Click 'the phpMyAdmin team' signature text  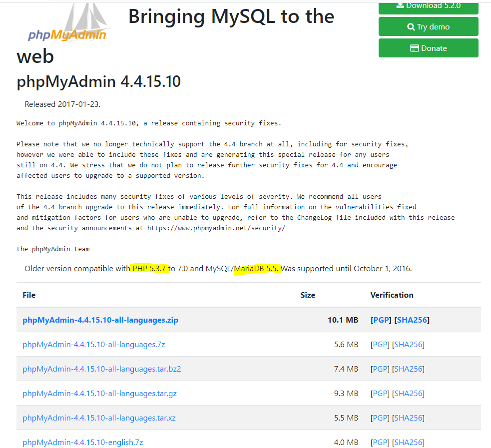pyautogui.click(x=53, y=249)
